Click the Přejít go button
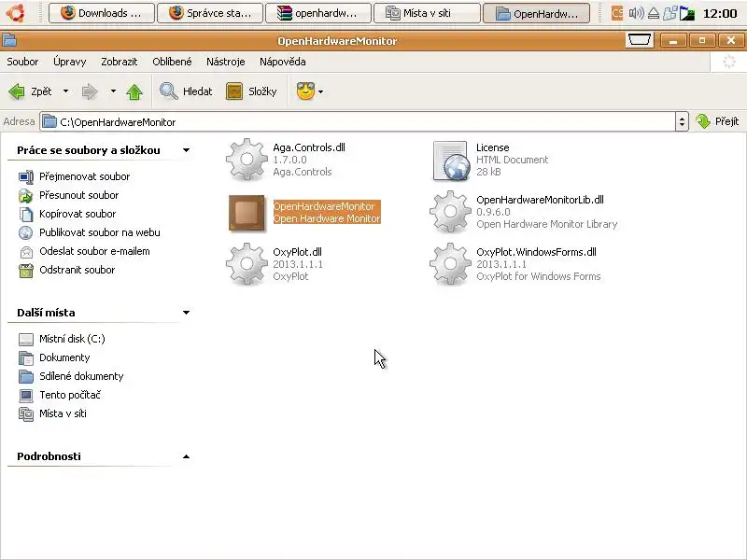Screen dimensions: 747x560 click(x=717, y=121)
